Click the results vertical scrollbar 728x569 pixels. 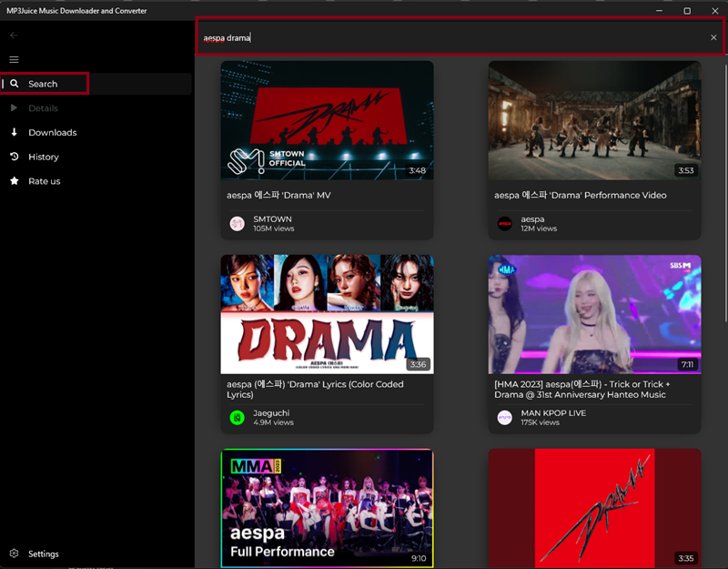click(725, 193)
